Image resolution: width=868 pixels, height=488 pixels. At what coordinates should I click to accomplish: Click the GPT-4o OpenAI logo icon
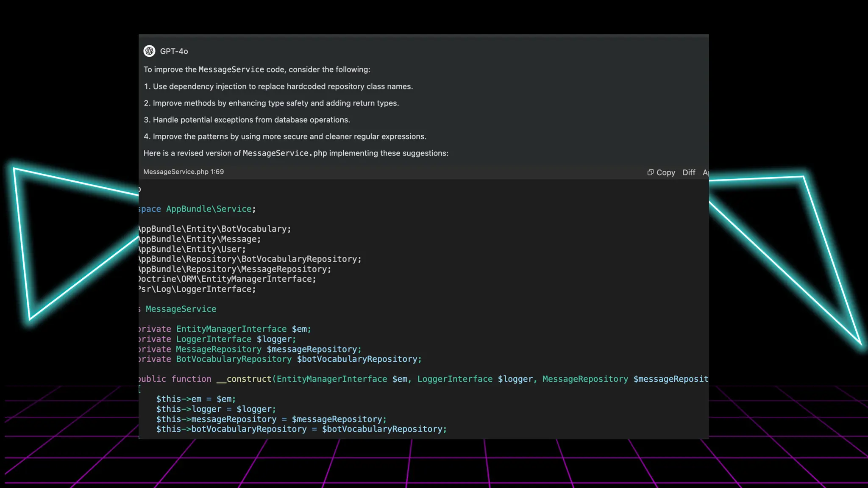(149, 51)
